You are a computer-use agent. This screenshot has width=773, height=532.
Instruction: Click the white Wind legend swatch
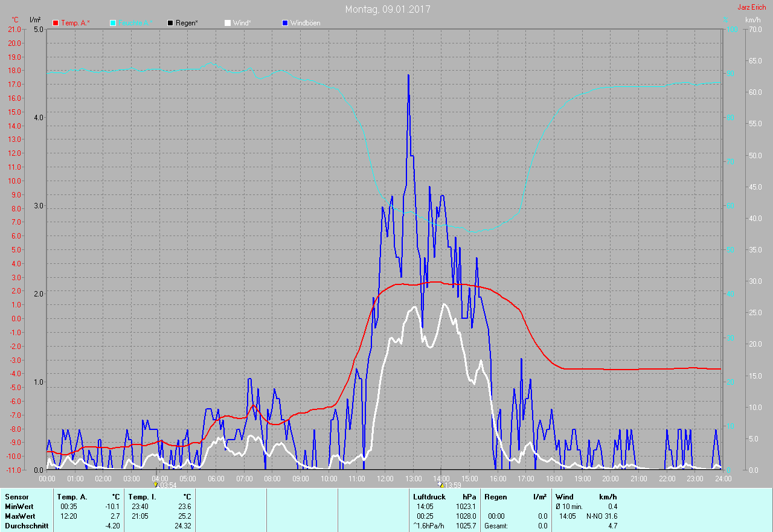(x=228, y=23)
